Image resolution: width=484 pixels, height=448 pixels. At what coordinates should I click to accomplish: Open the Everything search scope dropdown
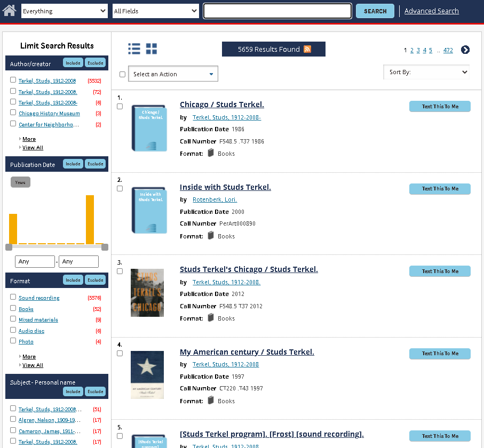(x=64, y=10)
